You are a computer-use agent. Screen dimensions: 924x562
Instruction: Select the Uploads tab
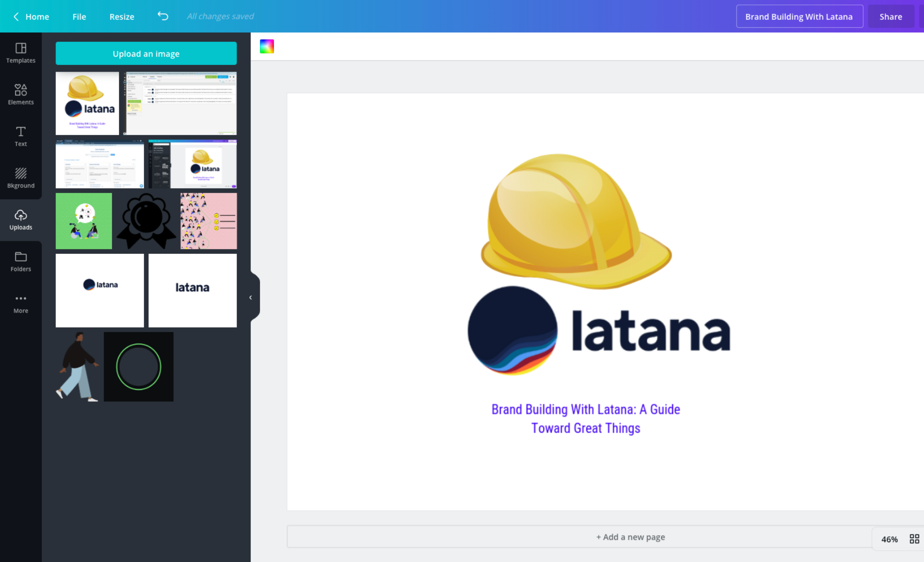coord(21,220)
